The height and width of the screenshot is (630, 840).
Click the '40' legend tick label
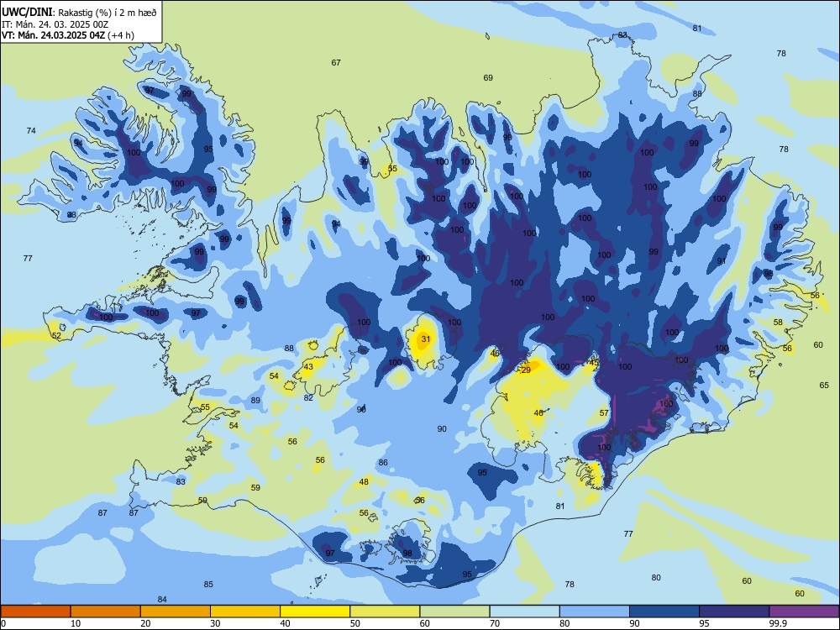point(286,623)
